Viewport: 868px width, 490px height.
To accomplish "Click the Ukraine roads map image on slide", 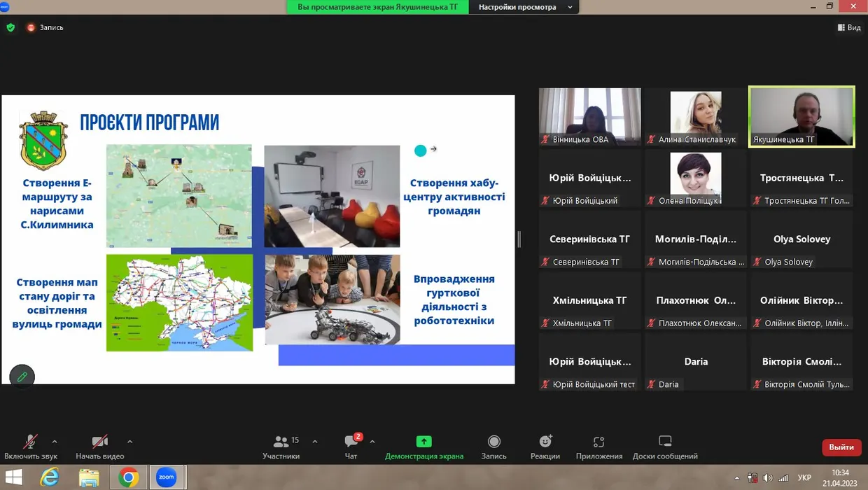I will coord(179,302).
